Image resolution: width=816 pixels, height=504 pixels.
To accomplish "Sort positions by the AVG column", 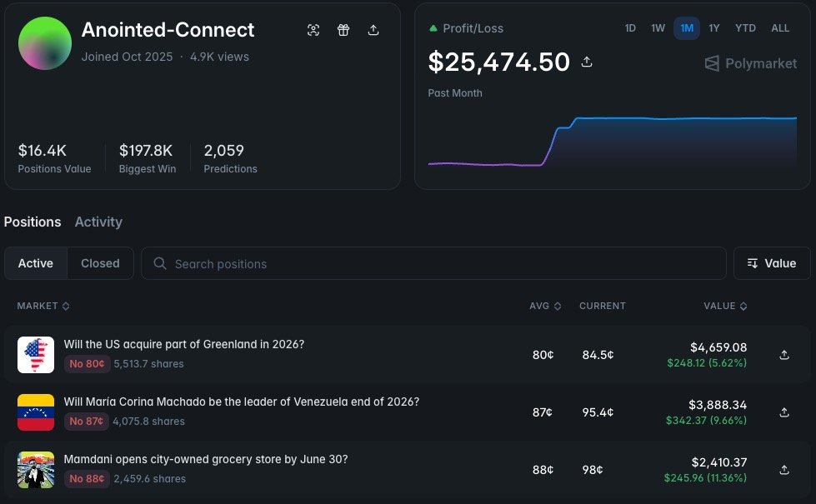I will (545, 306).
